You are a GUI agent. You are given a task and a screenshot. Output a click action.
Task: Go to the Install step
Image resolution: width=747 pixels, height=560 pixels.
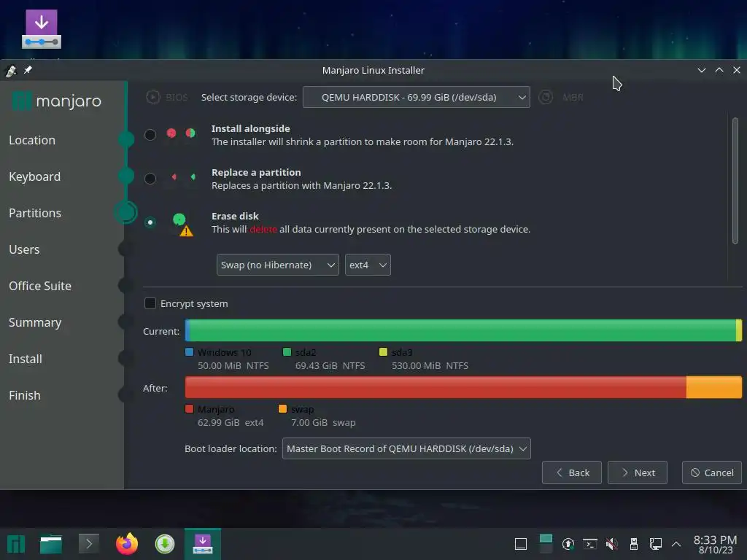(26, 359)
